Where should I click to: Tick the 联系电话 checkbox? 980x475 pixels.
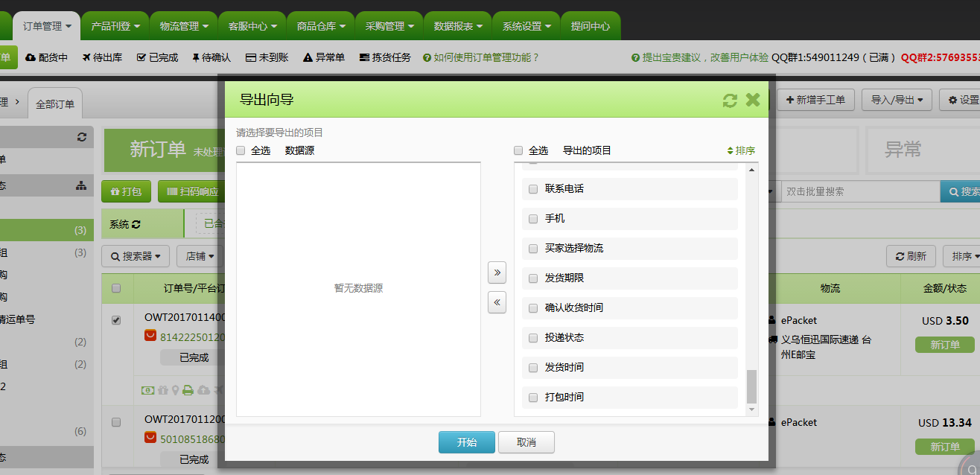point(533,189)
